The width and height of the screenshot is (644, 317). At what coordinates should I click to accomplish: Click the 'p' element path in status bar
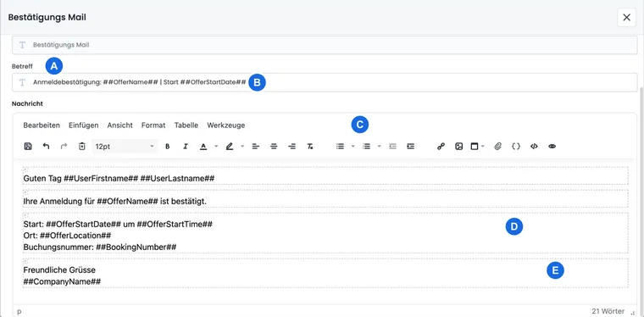point(19,312)
